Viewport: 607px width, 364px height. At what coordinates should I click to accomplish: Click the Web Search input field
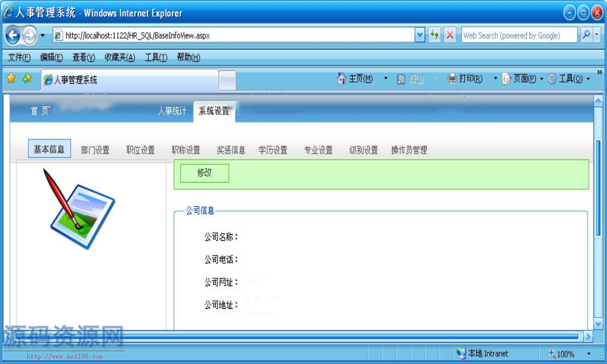pos(519,35)
